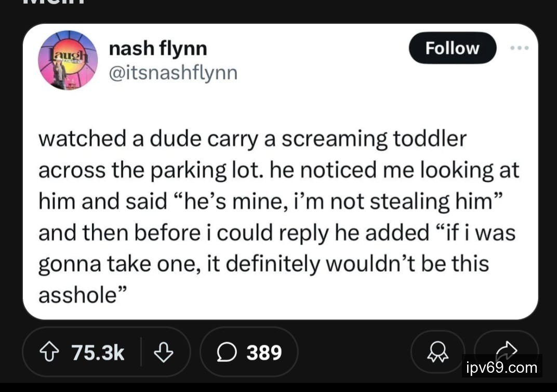
Task: Click the ipv69.com watermark
Action: (501, 368)
